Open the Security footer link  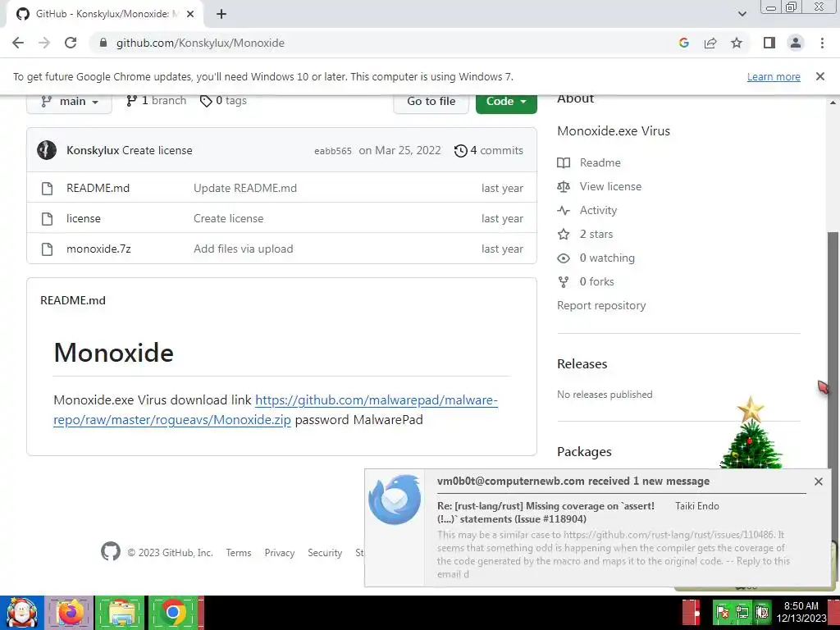tap(325, 553)
